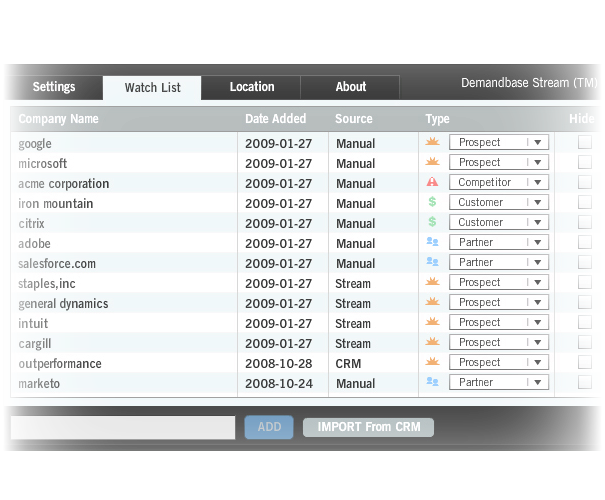The image size is (605, 500).
Task: Click the Prospect sunburst icon for microsoft
Action: point(432,162)
